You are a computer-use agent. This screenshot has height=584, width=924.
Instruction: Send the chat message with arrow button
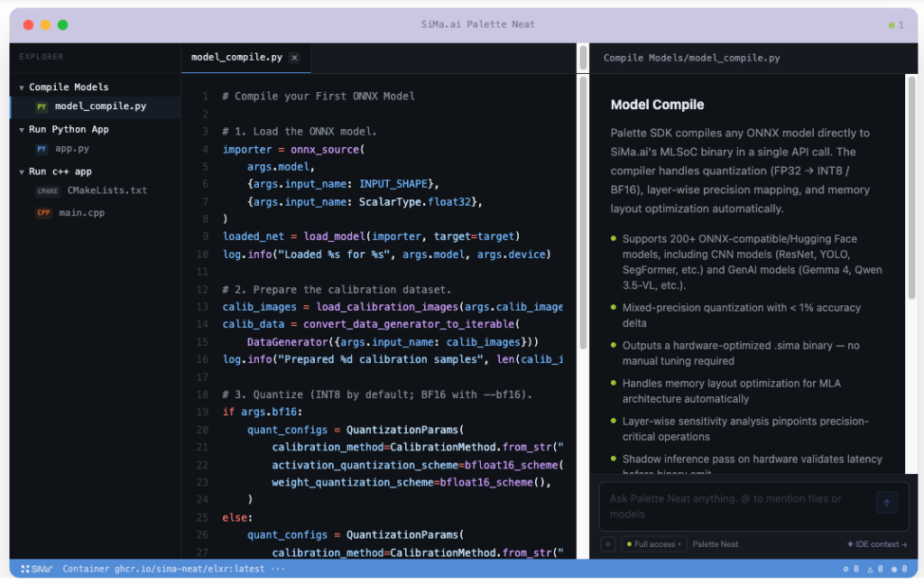coord(886,503)
